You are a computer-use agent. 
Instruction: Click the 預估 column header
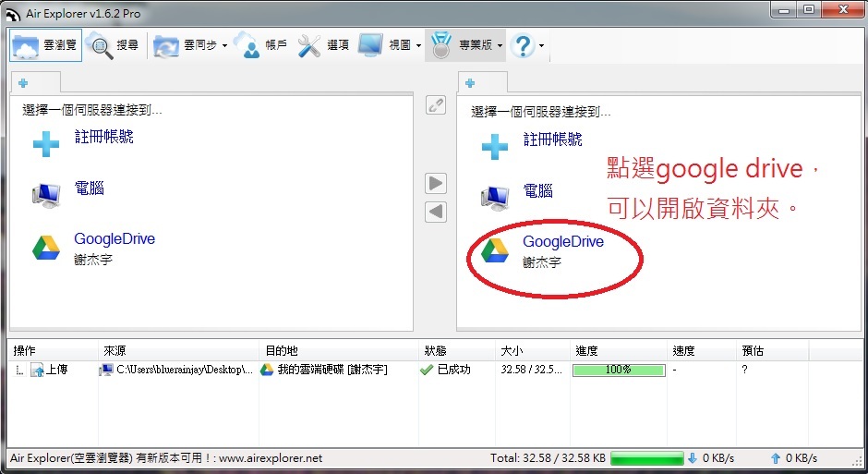click(772, 350)
